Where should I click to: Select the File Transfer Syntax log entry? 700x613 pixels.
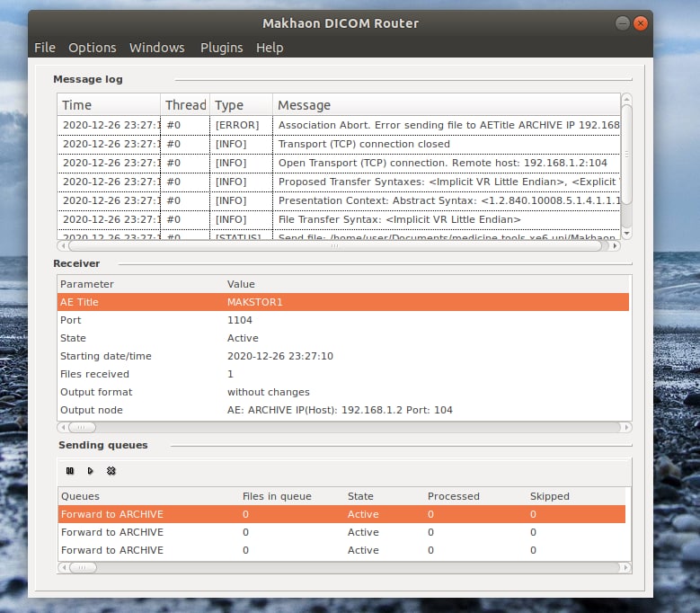[x=339, y=219]
